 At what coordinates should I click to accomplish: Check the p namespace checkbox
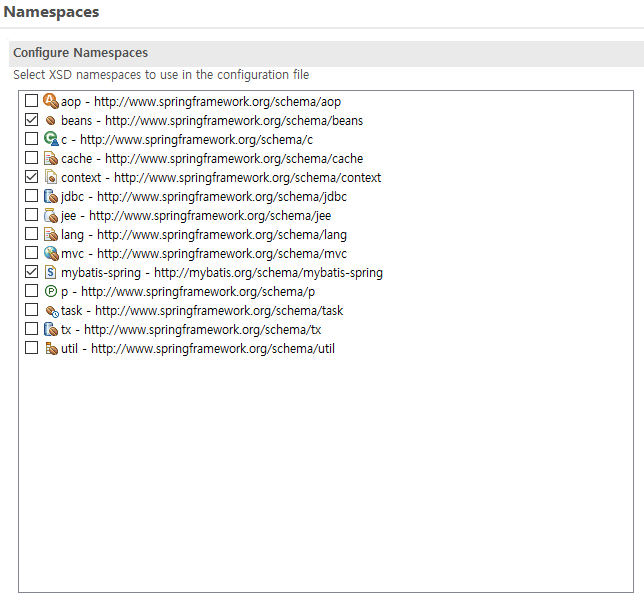click(x=32, y=290)
